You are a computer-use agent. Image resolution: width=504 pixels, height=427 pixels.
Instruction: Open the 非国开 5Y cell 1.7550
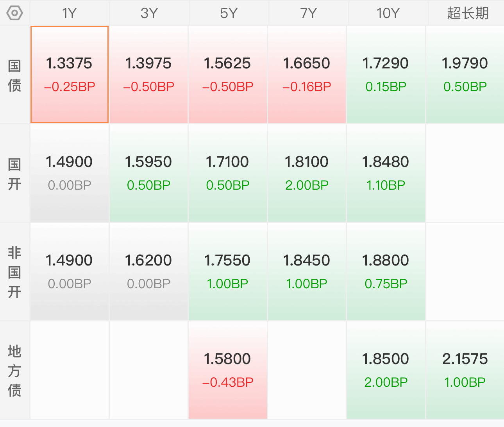click(x=227, y=272)
